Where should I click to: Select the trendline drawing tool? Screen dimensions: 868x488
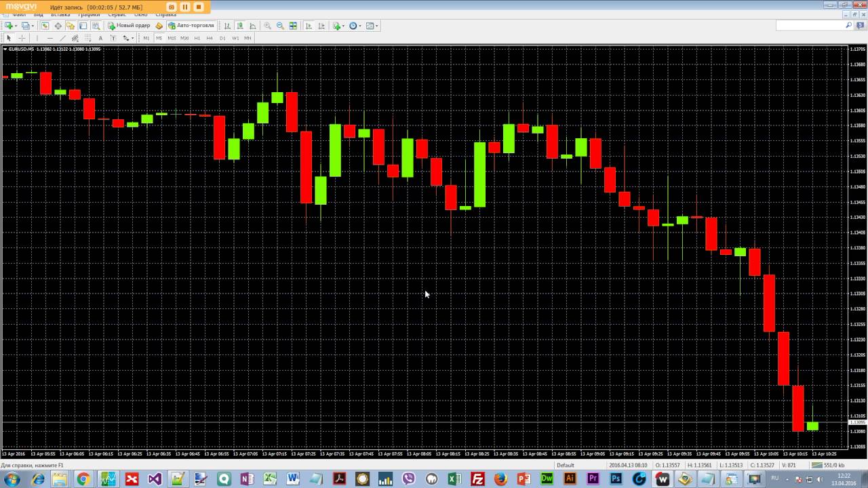[x=62, y=38]
